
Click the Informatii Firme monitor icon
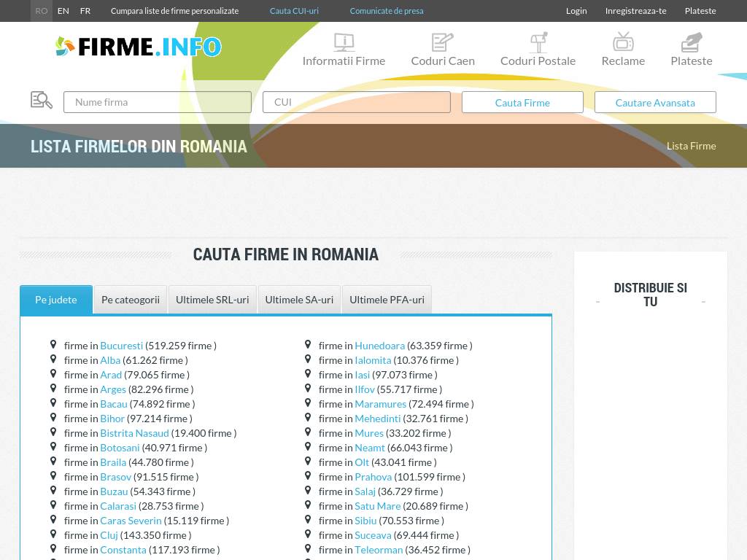tap(344, 42)
